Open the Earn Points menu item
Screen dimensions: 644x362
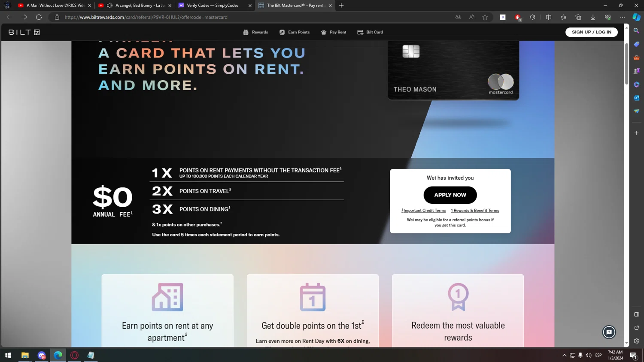(x=295, y=32)
